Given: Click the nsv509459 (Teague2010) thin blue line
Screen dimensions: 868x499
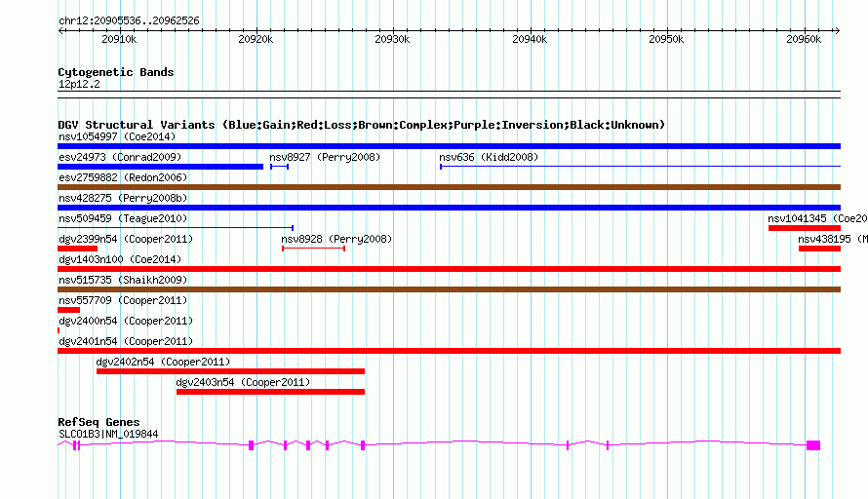Looking at the screenshot, I should (176, 228).
